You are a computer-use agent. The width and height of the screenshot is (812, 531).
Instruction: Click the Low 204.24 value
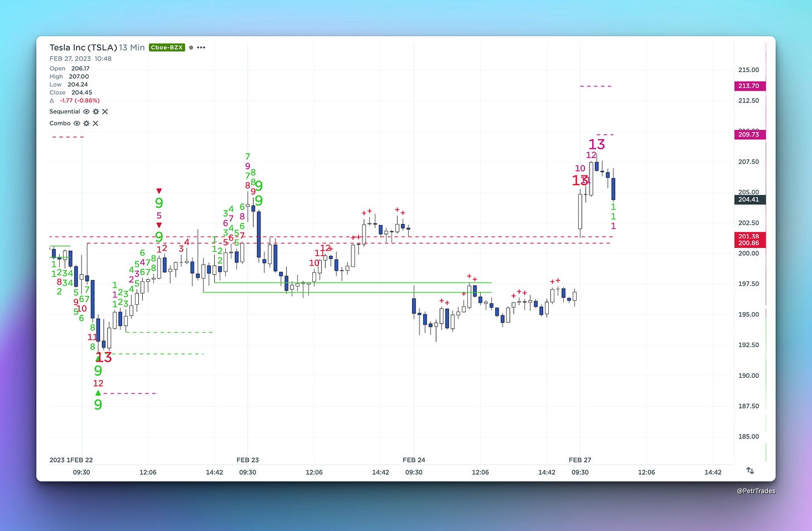pyautogui.click(x=78, y=85)
